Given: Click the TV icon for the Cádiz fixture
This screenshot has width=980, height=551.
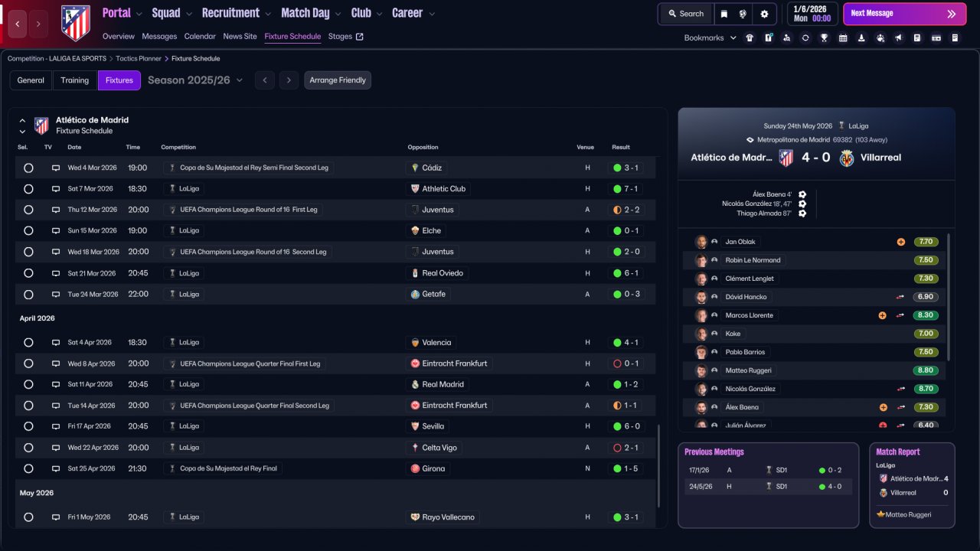Looking at the screenshot, I should click(x=56, y=168).
